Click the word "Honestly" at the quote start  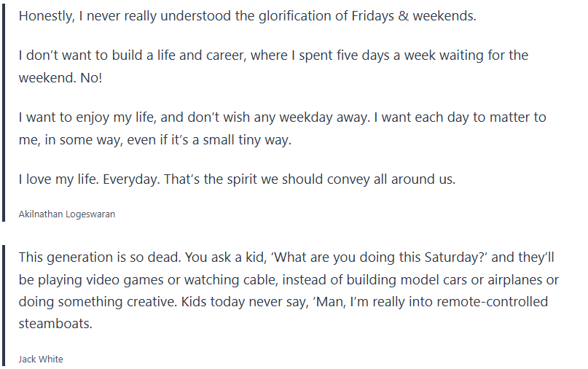45,16
